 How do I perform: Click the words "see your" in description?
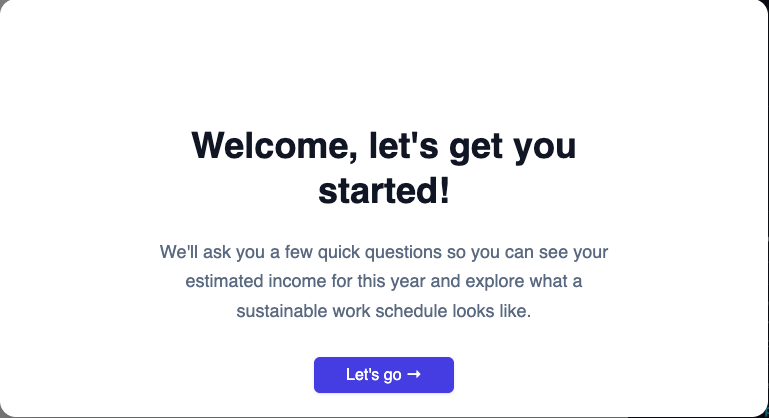[x=573, y=252]
